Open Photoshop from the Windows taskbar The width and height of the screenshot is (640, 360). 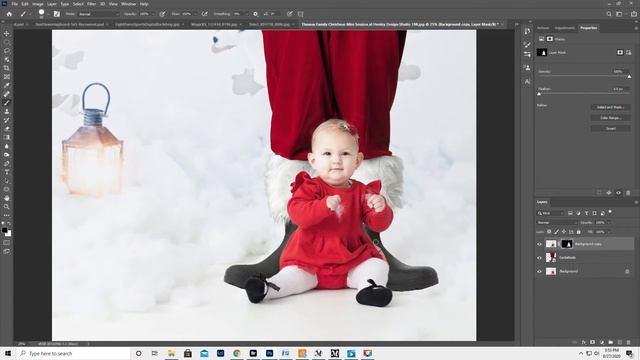click(x=269, y=353)
